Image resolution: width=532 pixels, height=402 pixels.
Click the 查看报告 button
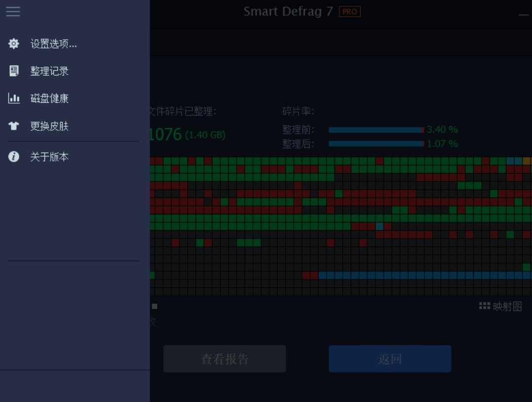[225, 359]
